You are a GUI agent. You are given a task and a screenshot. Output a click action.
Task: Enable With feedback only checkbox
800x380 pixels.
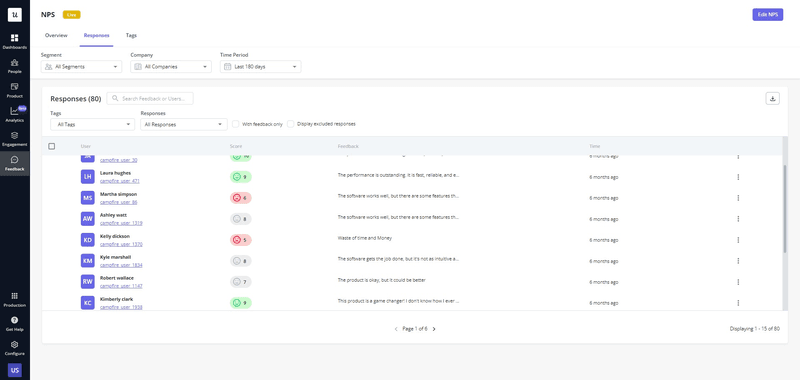coord(236,124)
